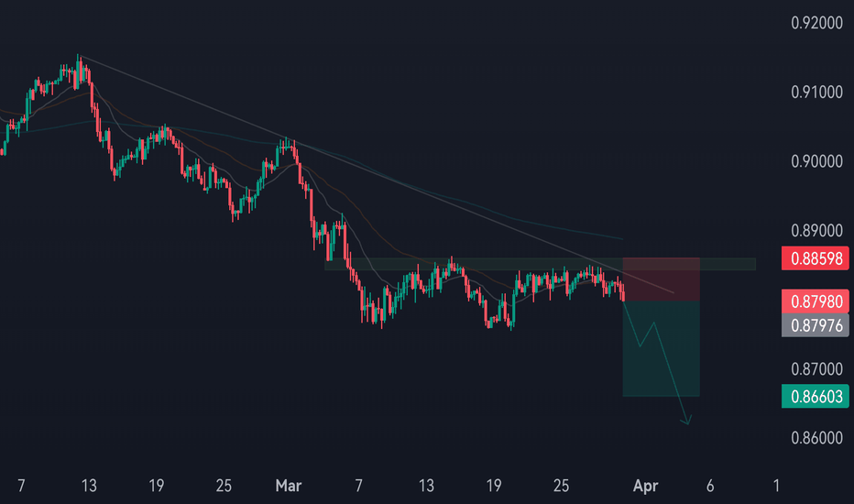This screenshot has width=854, height=504.
Task: Select the green profit zone of short position
Action: pos(661,349)
